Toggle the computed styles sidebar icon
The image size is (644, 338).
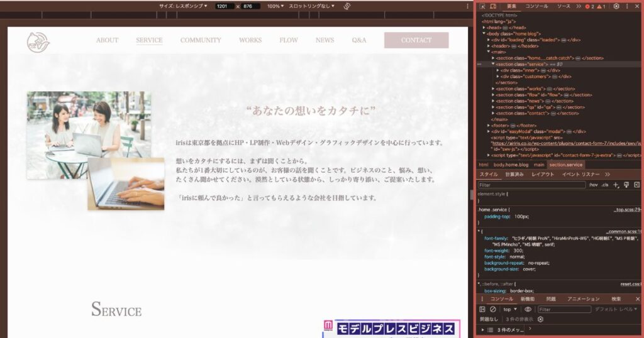click(637, 185)
